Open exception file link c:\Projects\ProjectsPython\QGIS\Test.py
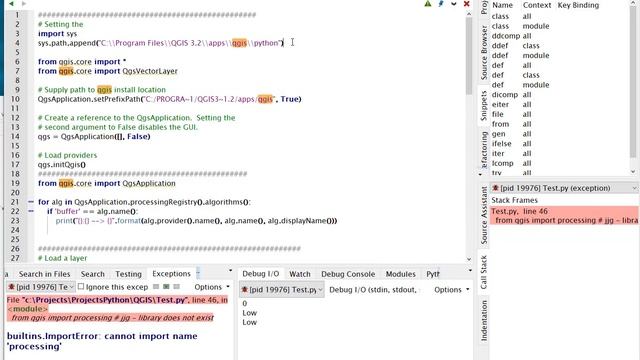This screenshot has width=640, height=360. [x=105, y=300]
